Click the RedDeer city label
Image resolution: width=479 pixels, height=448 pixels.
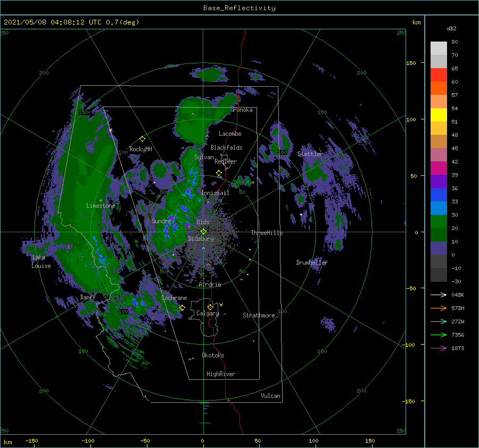pos(226,161)
